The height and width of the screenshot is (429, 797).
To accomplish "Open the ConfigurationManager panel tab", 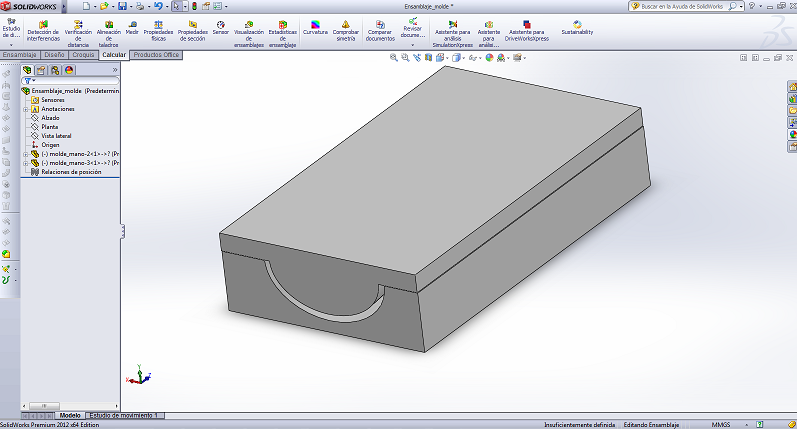I will tap(55, 70).
